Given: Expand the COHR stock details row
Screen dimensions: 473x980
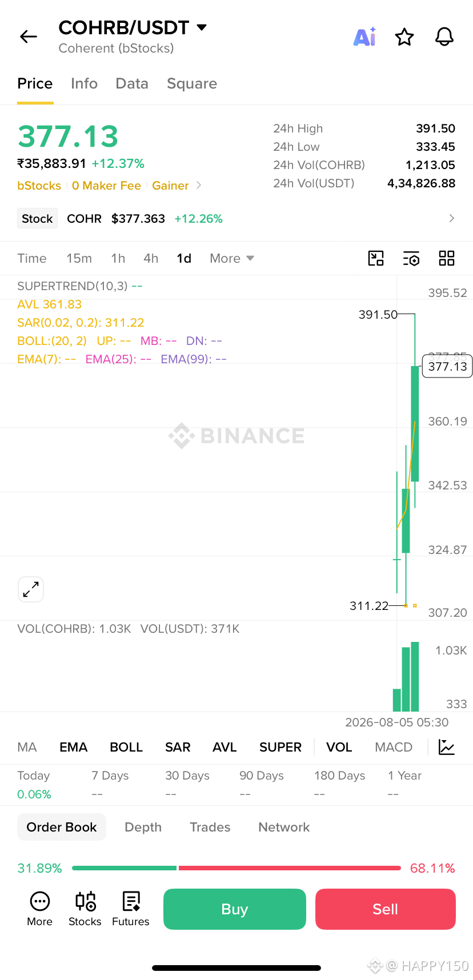Looking at the screenshot, I should tap(236, 219).
